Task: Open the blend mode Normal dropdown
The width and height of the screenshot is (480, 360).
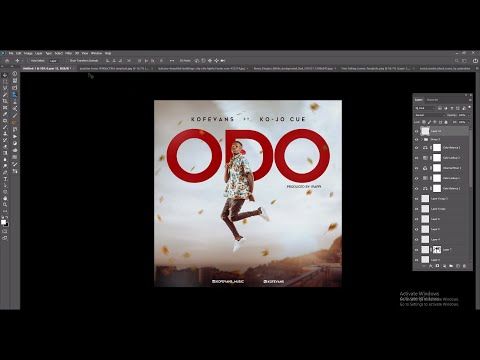Action: 430,115
